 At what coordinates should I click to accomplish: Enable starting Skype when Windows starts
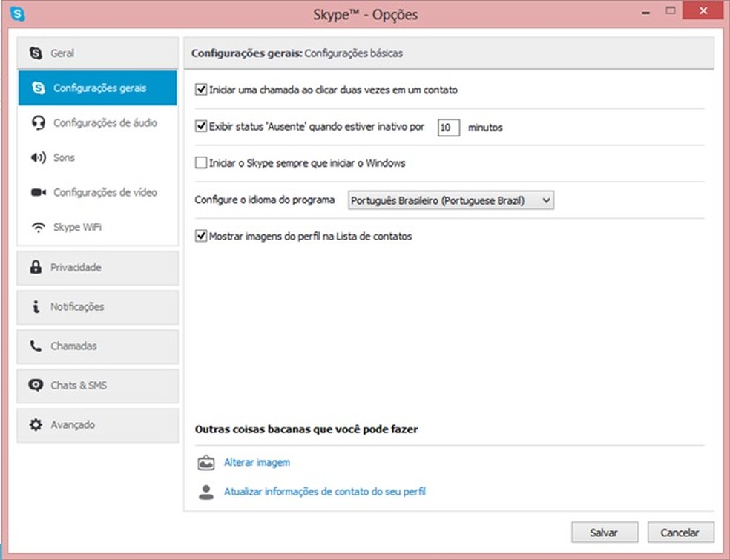tap(201, 163)
